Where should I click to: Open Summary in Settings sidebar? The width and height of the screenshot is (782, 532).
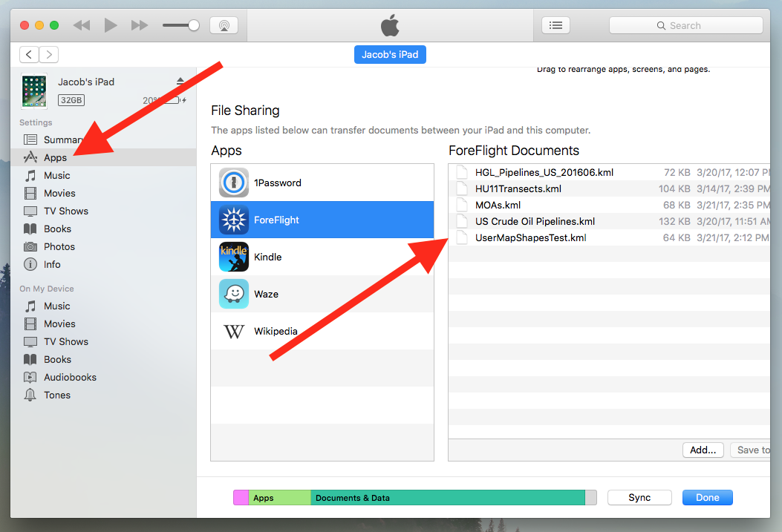[62, 139]
